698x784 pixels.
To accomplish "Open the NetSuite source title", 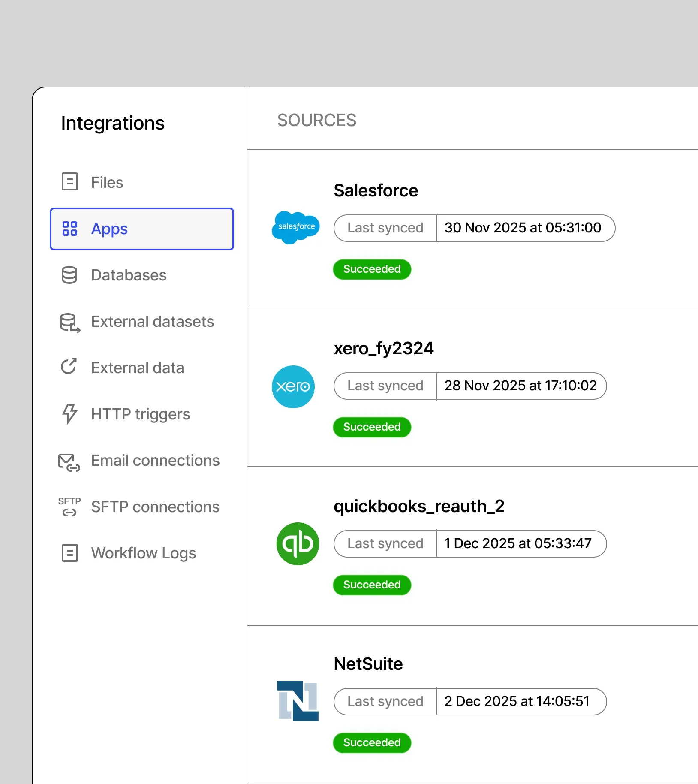I will [368, 664].
